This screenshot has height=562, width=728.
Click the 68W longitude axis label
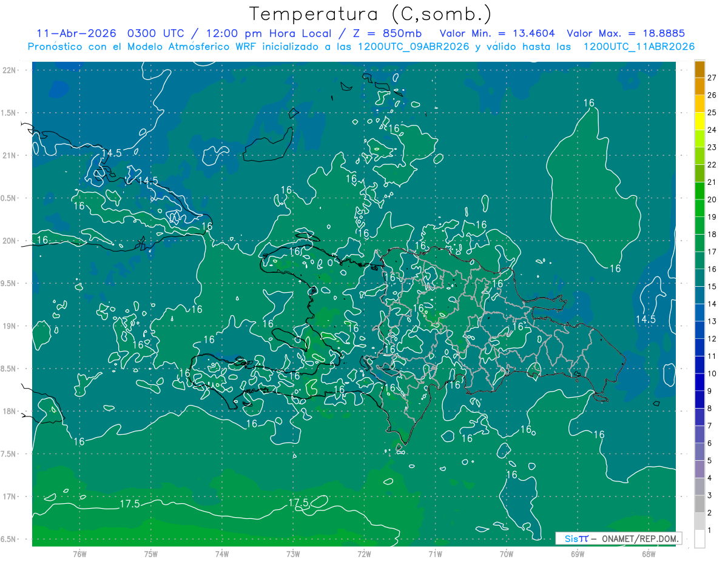pos(649,554)
